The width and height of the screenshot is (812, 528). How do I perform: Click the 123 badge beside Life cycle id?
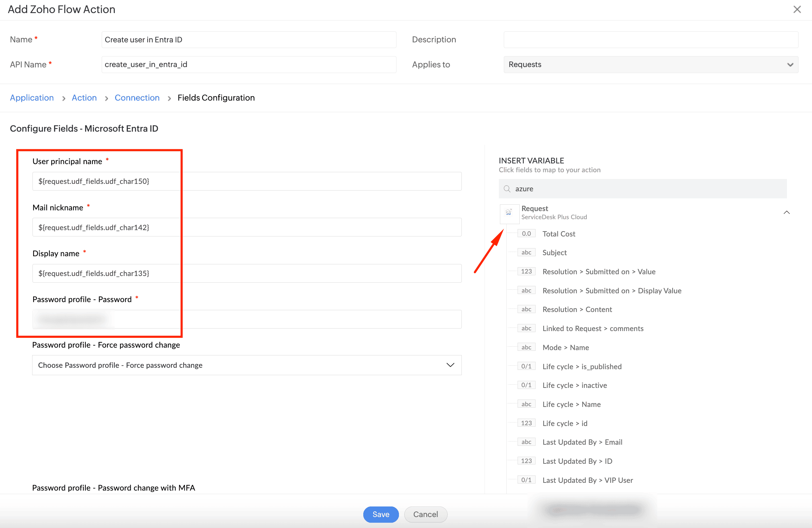526,423
